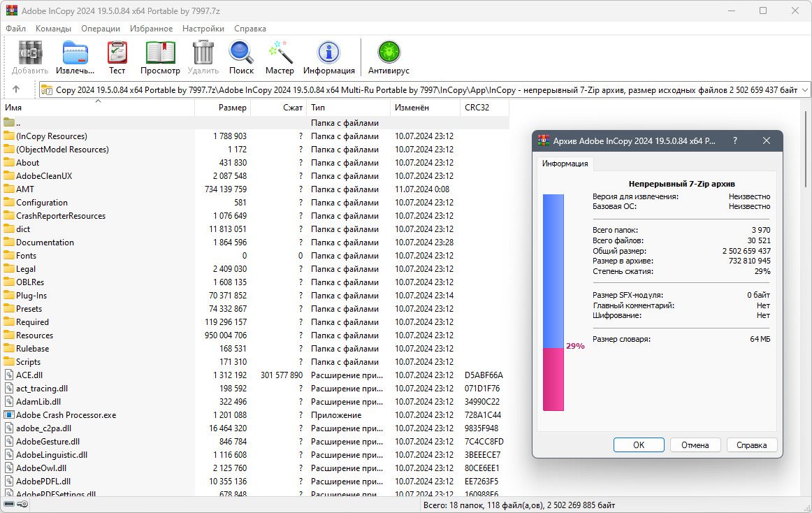
Task: Open the Файл menu
Action: pos(15,29)
